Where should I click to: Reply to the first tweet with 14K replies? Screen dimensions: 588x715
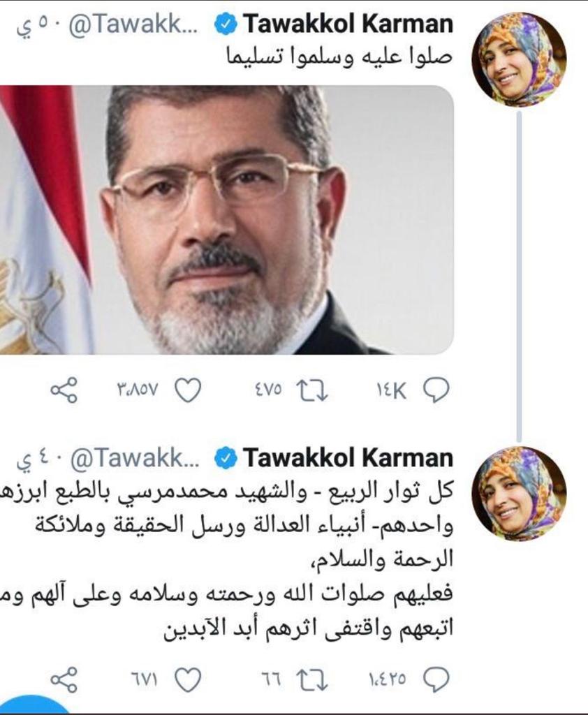pos(436,390)
